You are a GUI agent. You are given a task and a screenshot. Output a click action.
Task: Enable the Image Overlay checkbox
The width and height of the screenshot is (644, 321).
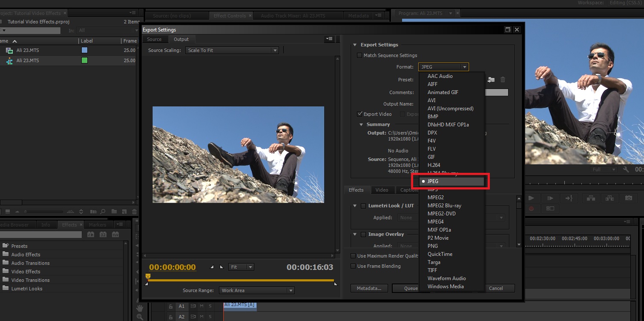point(363,234)
